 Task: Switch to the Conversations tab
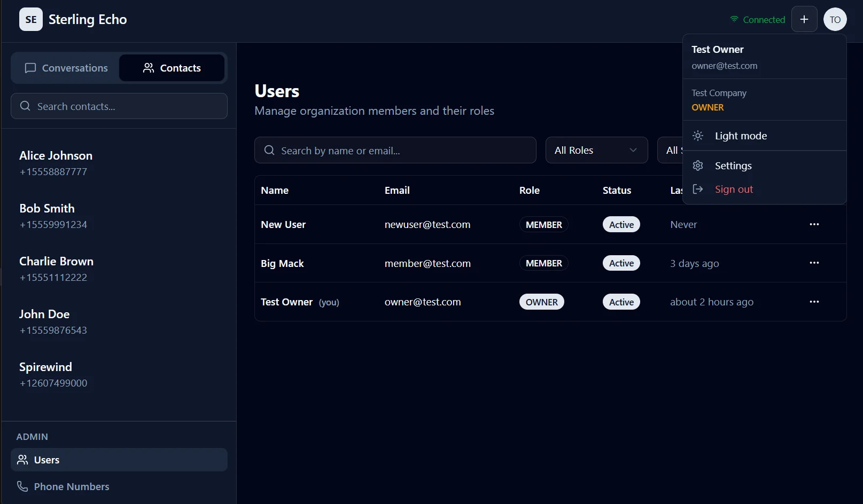pos(66,68)
